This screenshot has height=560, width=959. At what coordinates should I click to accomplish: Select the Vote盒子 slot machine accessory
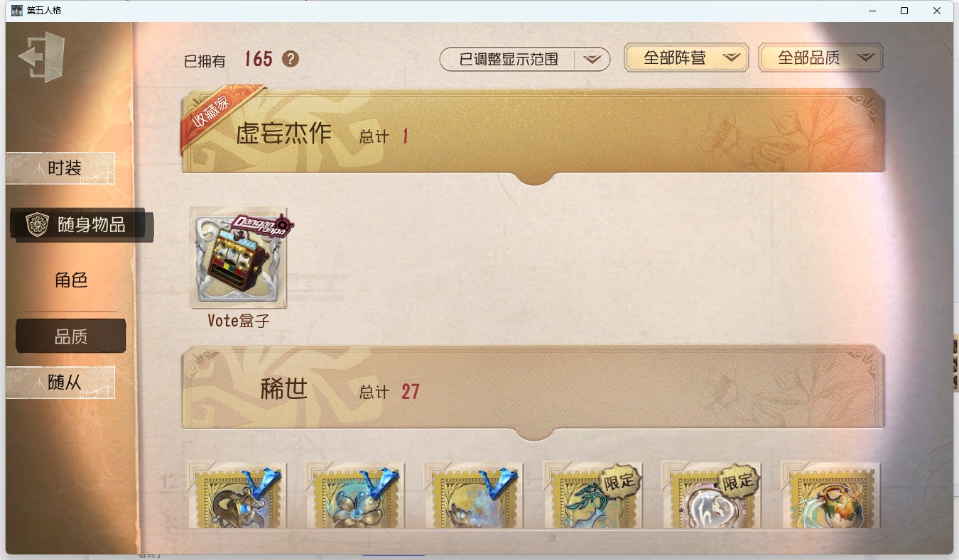[239, 258]
